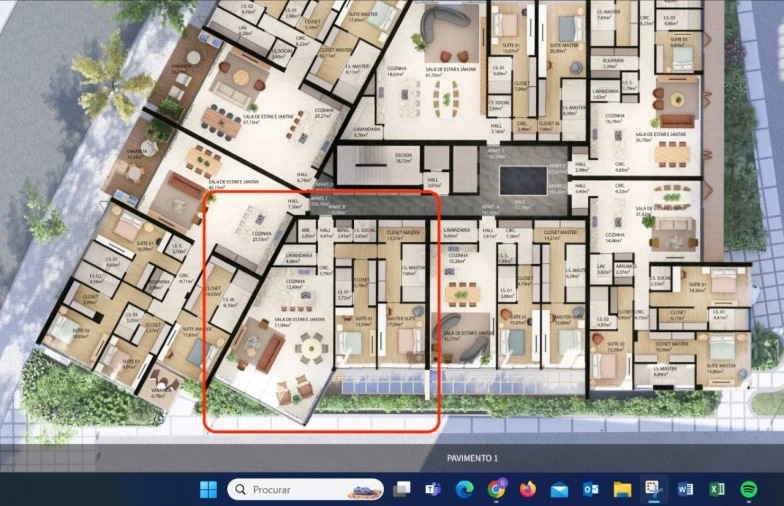Open Microsoft Word from the taskbar
784x506 pixels.
[685, 489]
